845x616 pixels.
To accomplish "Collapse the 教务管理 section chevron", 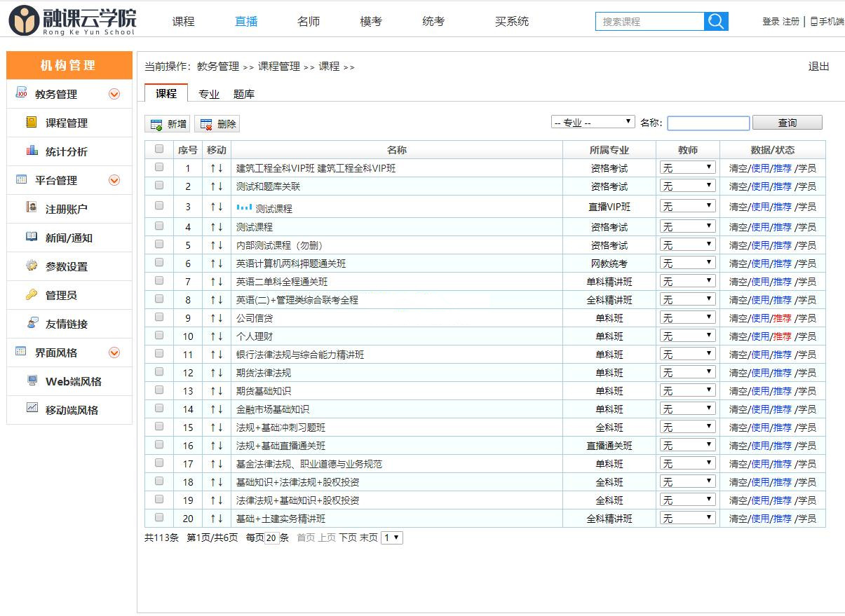I will point(114,94).
